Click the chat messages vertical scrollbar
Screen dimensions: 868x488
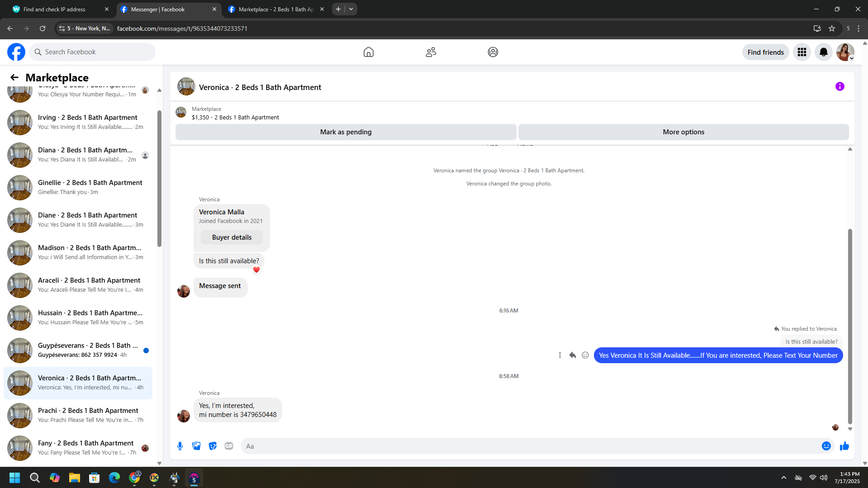(850, 326)
